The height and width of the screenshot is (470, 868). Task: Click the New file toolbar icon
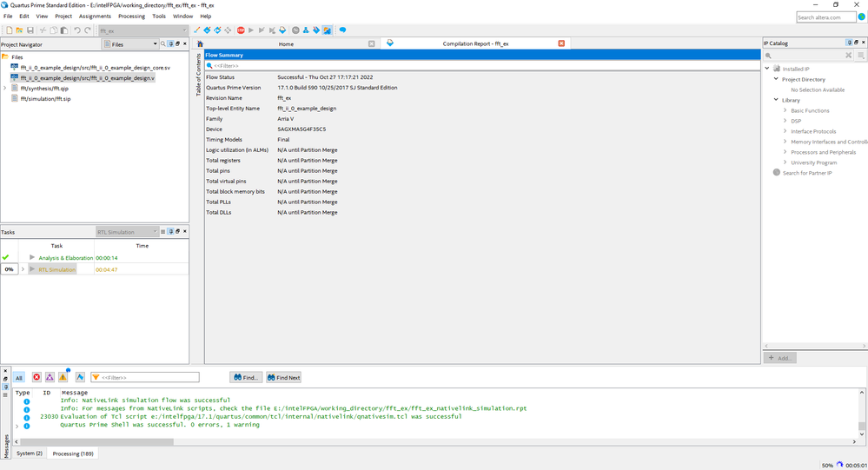coord(10,30)
